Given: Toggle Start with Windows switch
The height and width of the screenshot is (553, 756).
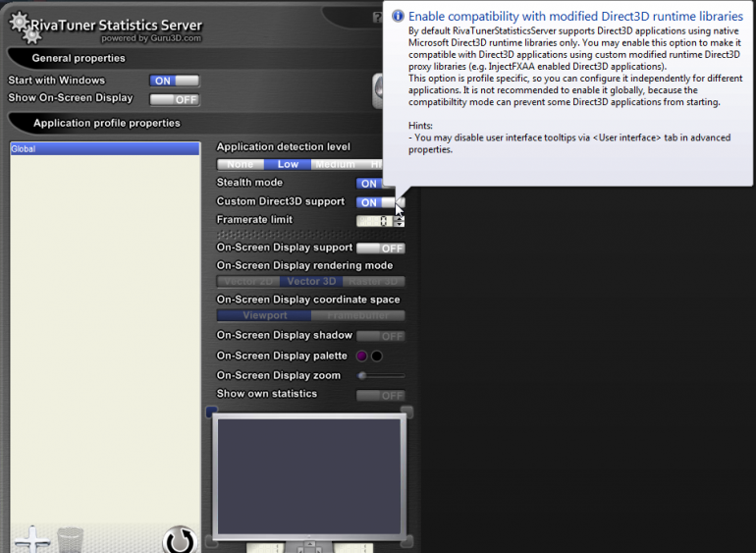Looking at the screenshot, I should point(175,81).
